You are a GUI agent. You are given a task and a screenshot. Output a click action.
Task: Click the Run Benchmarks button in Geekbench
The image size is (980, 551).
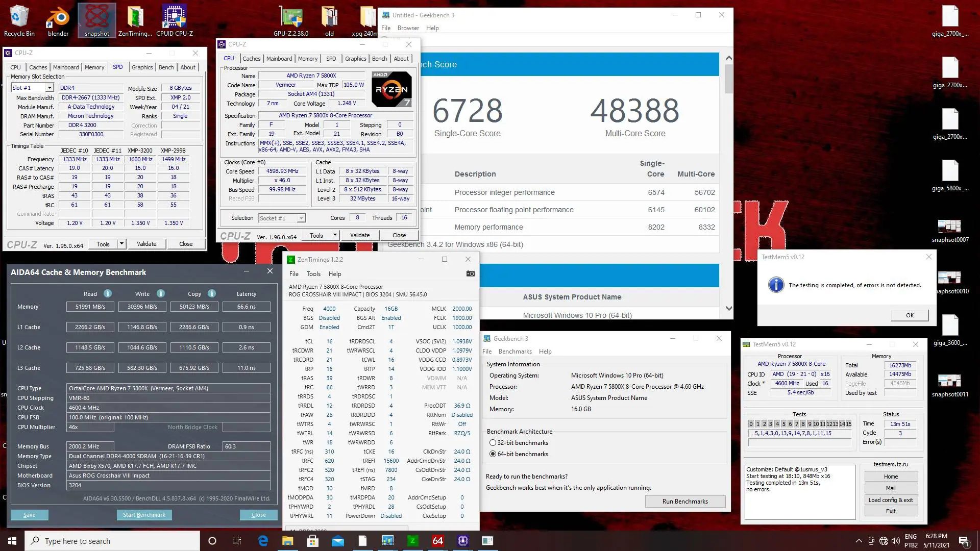pyautogui.click(x=685, y=502)
